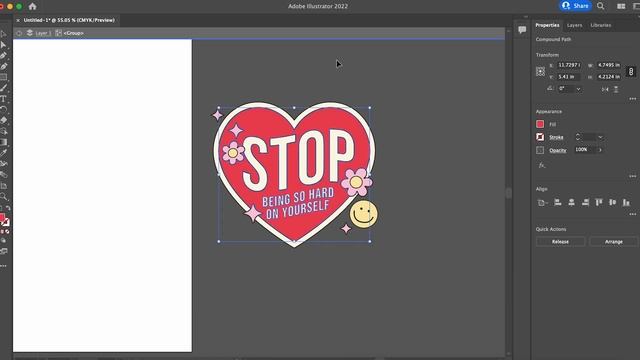Click the Height input field
This screenshot has height=360, width=640.
pos(609,76)
